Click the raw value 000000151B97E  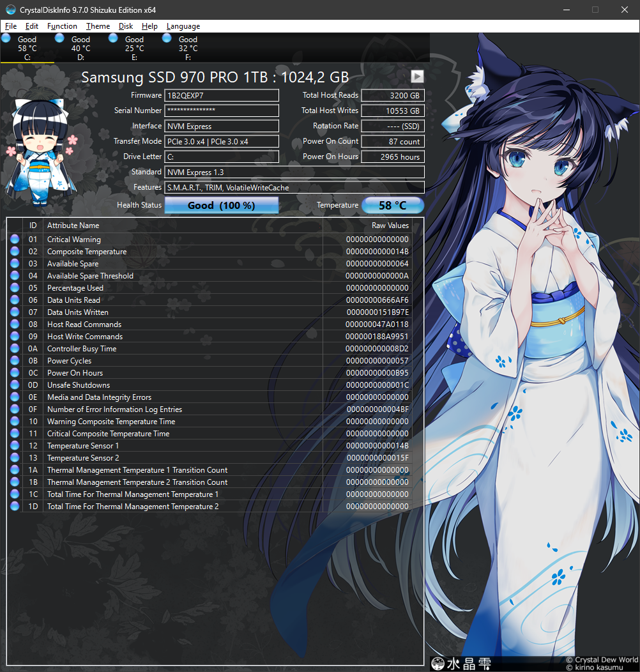point(377,312)
